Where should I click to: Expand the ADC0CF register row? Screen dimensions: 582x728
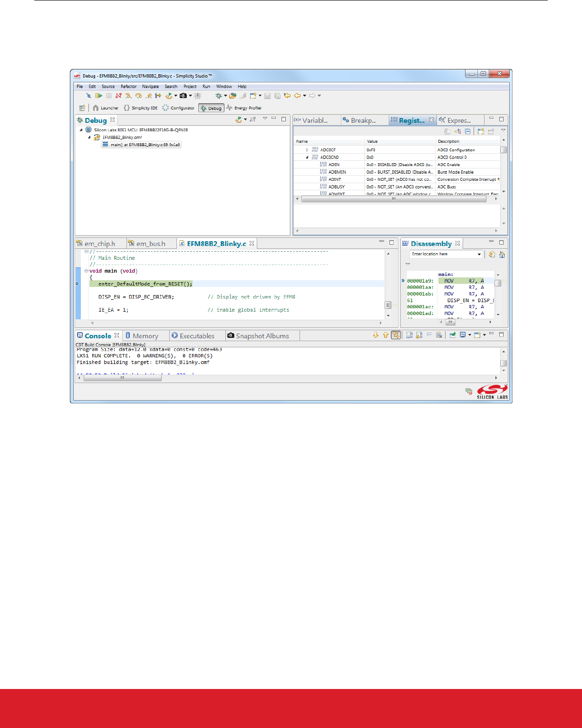click(x=307, y=150)
